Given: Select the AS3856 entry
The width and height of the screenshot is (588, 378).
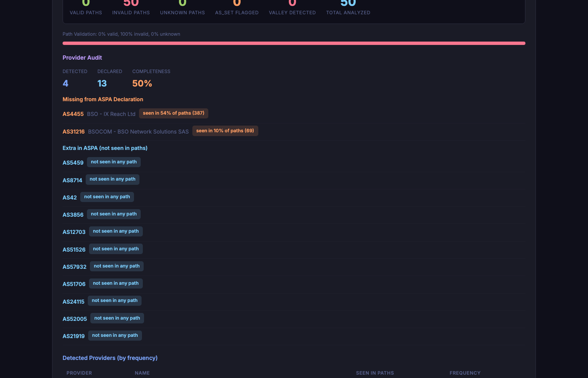Looking at the screenshot, I should pos(73,215).
